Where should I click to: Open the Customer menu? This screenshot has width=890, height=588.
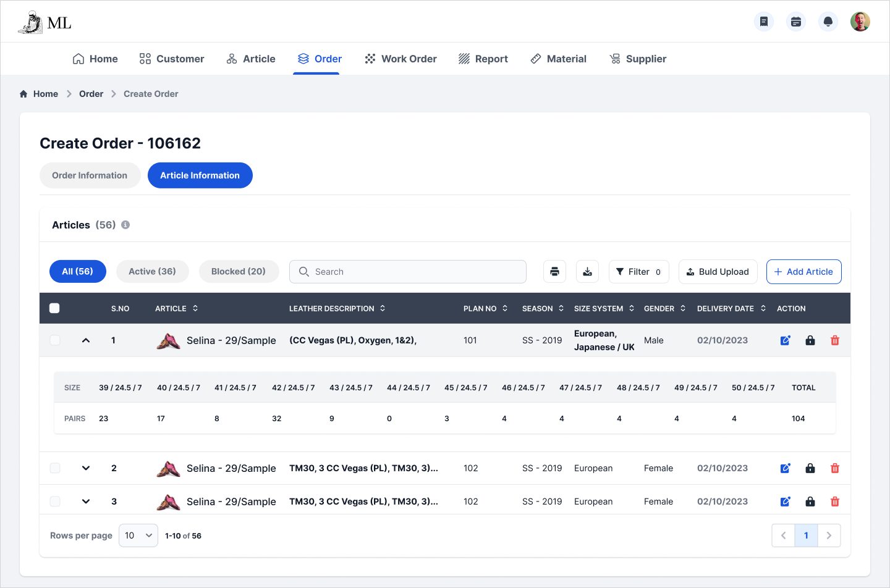(172, 59)
